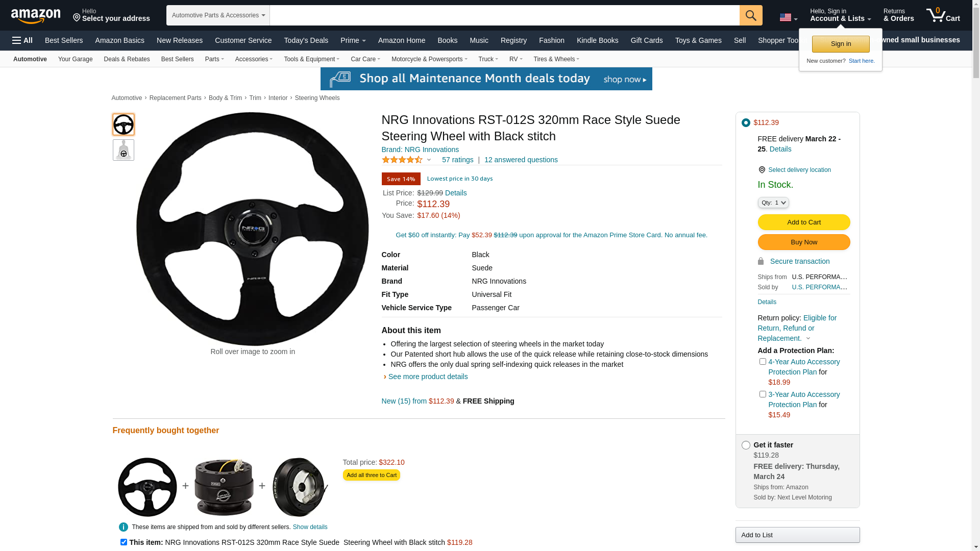
Task: Open the Qty quantity dropdown
Action: [x=773, y=203]
